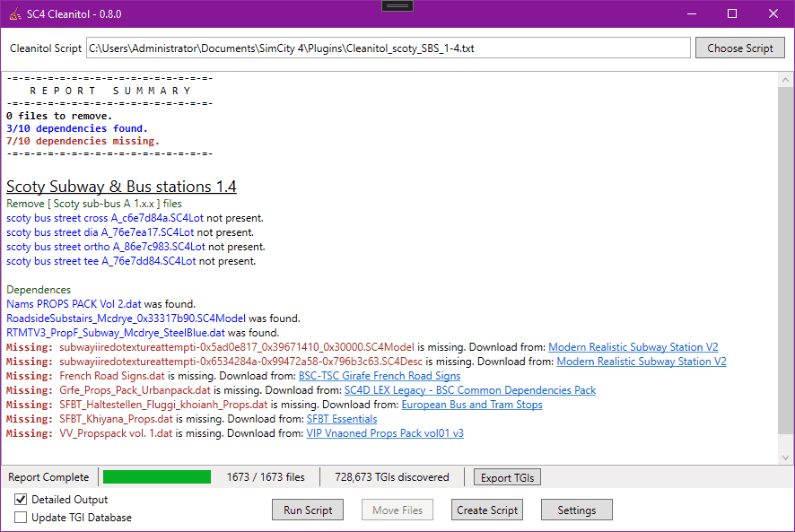Click the scrollbar up arrow
Image resolution: width=795 pixels, height=532 pixels.
[x=785, y=80]
